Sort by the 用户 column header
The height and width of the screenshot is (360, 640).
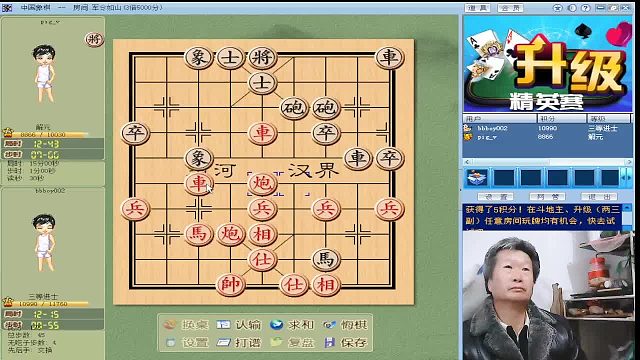500,118
